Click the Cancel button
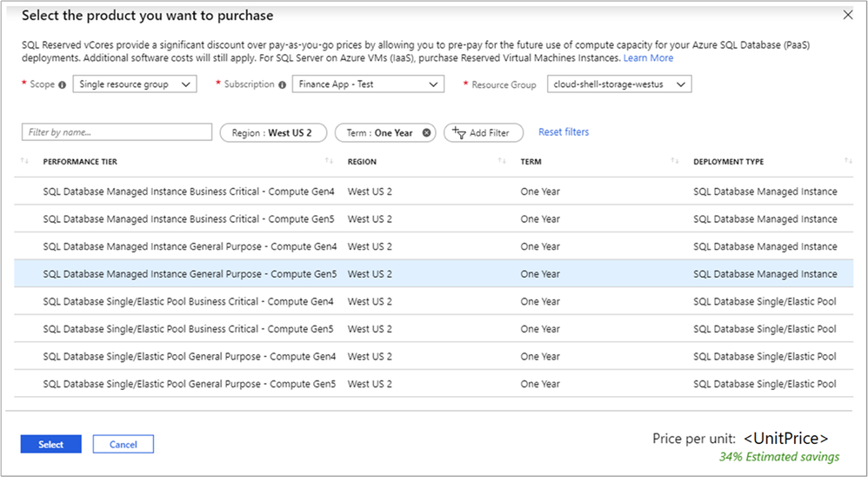Viewport: 868px width, 477px height. pyautogui.click(x=124, y=444)
